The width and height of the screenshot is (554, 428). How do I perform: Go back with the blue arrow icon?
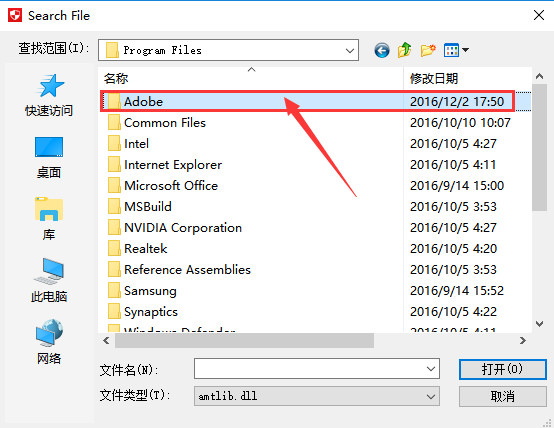382,51
